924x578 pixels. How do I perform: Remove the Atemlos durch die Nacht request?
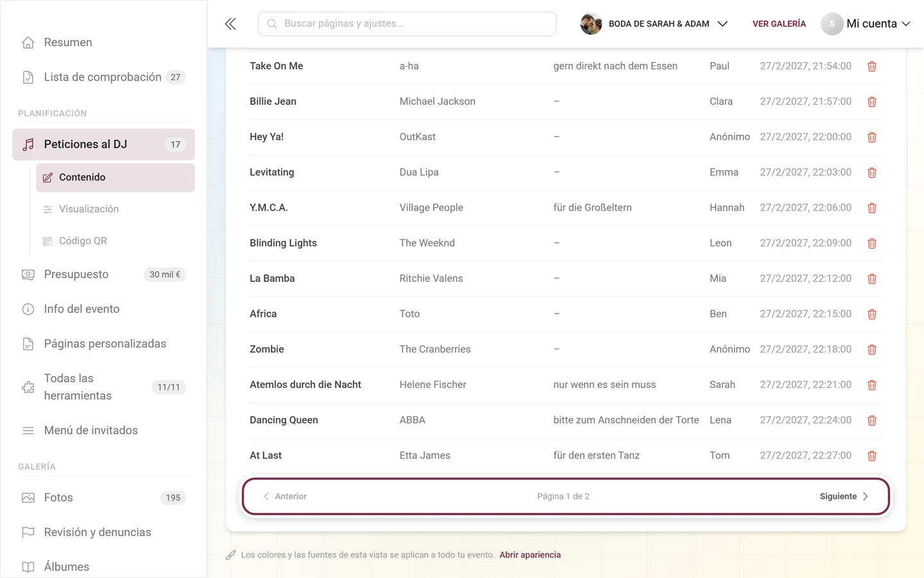click(x=872, y=385)
